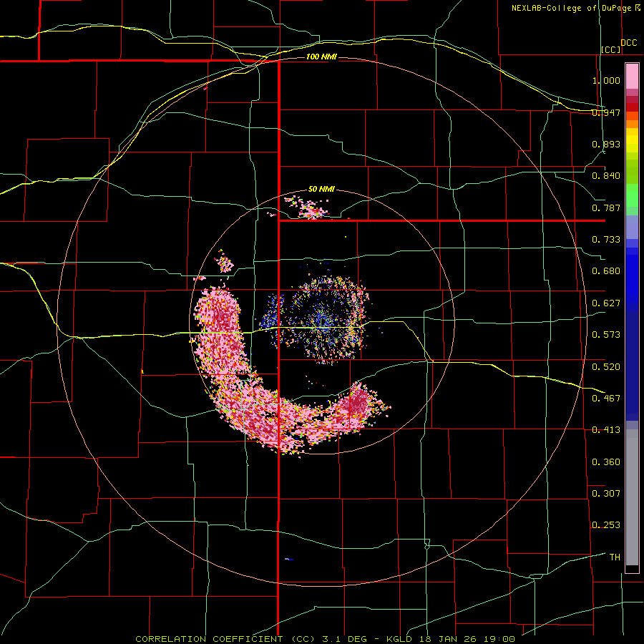This screenshot has width=644, height=644.
Task: Click the 0.520 value on the color scale
Action: (606, 367)
